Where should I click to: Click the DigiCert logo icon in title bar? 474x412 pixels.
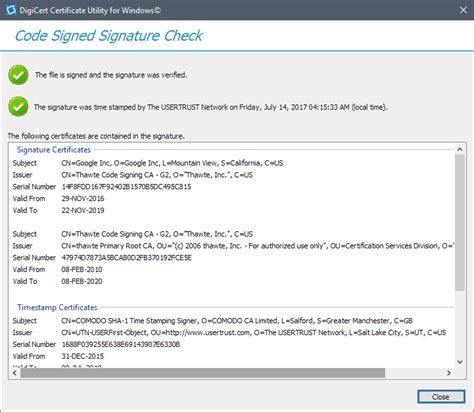[x=11, y=10]
